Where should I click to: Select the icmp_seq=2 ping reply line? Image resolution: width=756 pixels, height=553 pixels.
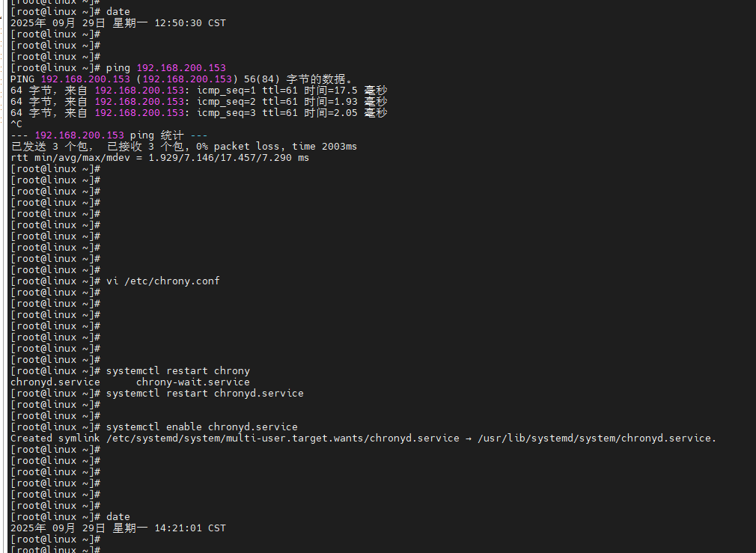[x=198, y=102]
